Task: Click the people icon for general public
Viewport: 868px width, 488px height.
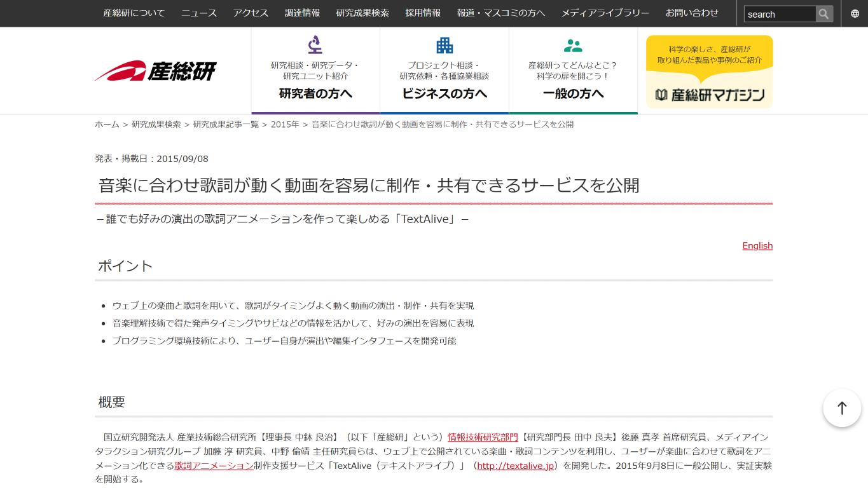Action: coord(573,46)
